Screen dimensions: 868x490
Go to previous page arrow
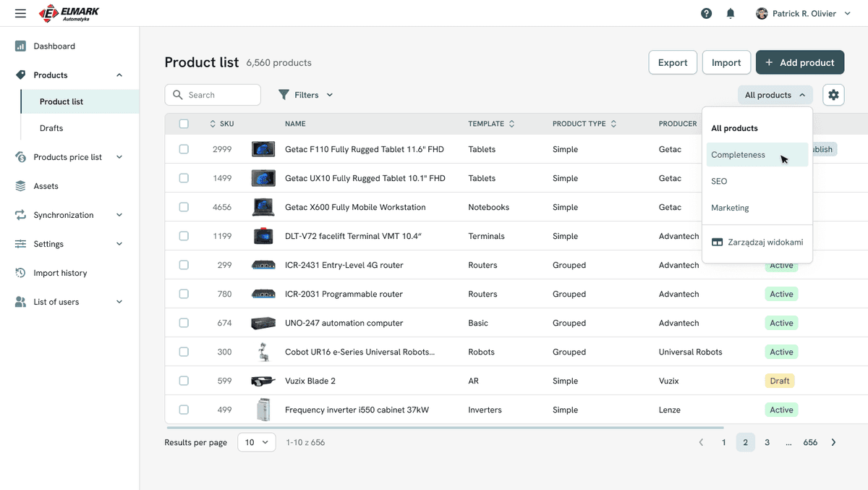coord(700,442)
